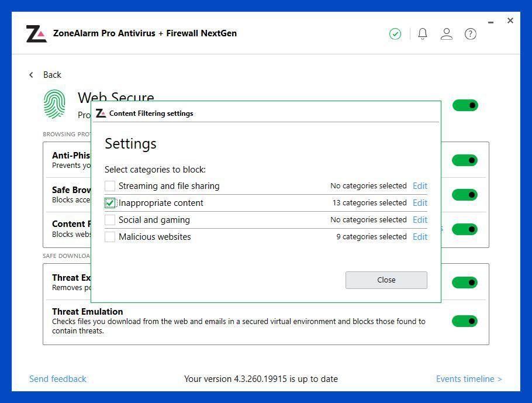
Task: Click the 'Social and gaming' label
Action: 154,220
